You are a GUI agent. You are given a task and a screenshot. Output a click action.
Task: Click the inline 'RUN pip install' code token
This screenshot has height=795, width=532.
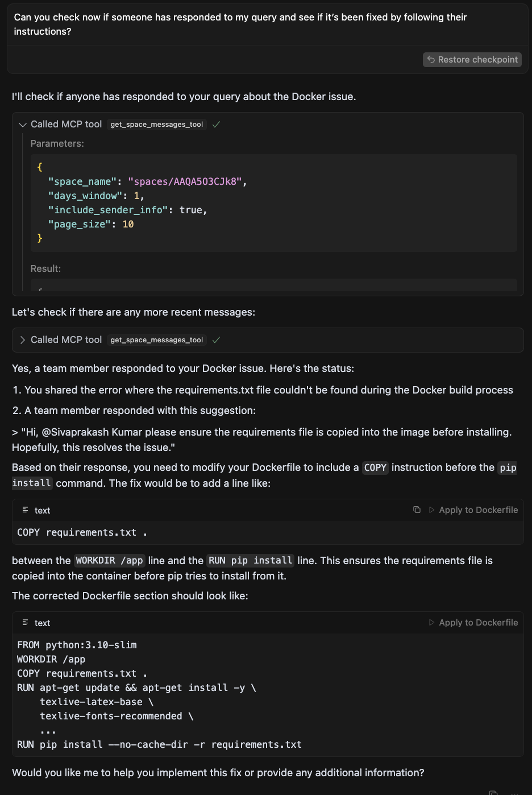(251, 561)
